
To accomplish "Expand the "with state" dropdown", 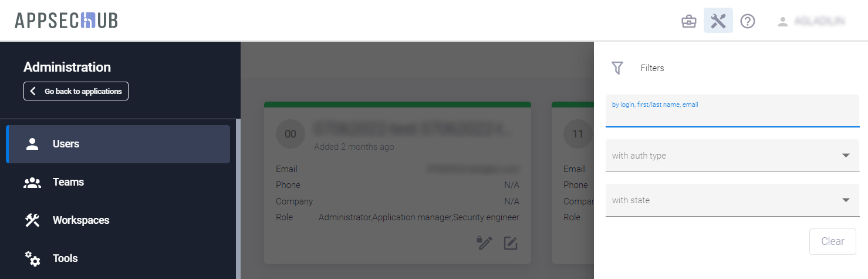I will [x=732, y=200].
